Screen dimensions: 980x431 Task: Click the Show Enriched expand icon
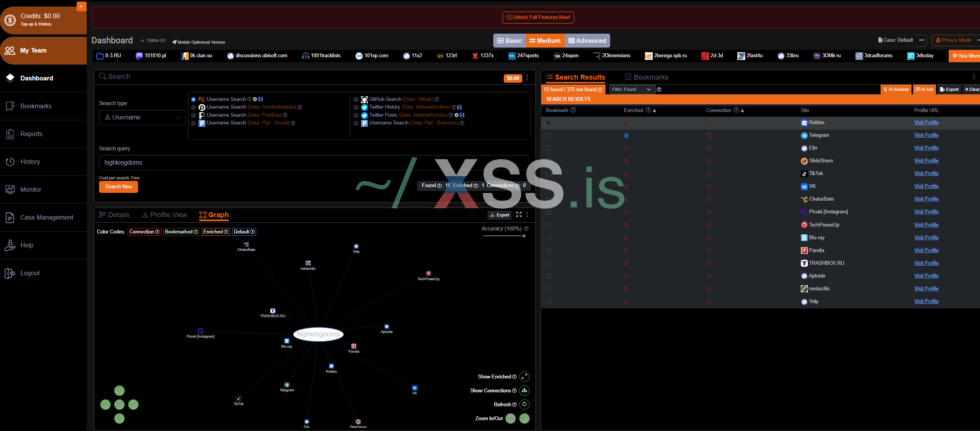(524, 376)
